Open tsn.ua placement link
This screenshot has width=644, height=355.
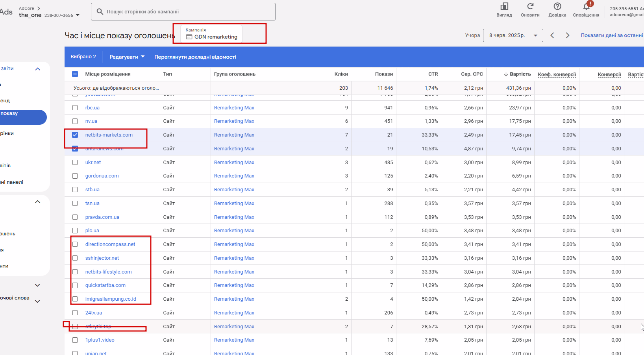93,203
